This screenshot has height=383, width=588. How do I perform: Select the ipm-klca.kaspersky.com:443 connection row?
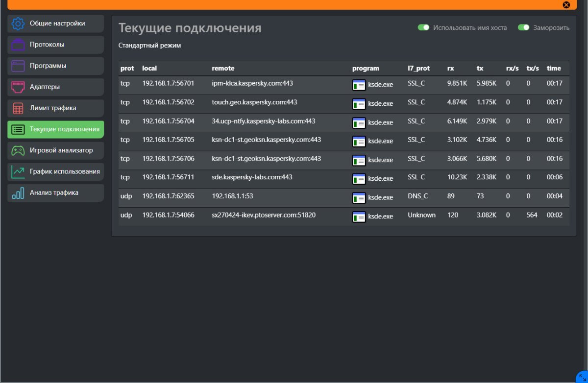click(x=252, y=84)
